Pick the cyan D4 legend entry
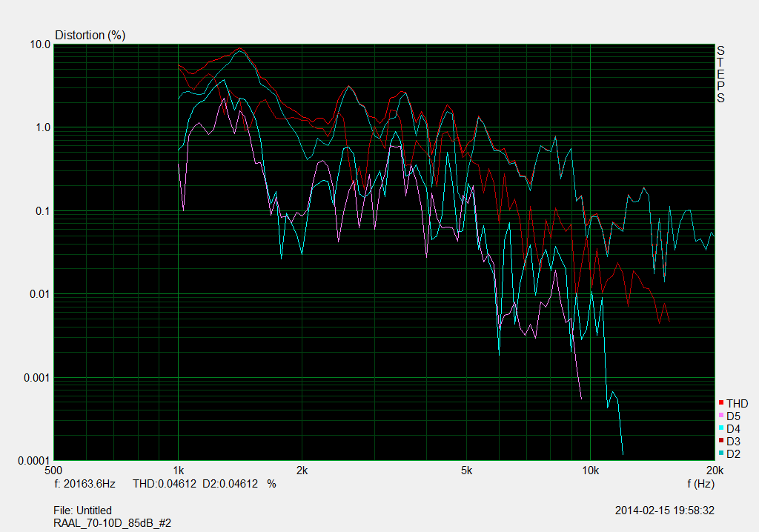The width and height of the screenshot is (759, 532). click(x=733, y=429)
